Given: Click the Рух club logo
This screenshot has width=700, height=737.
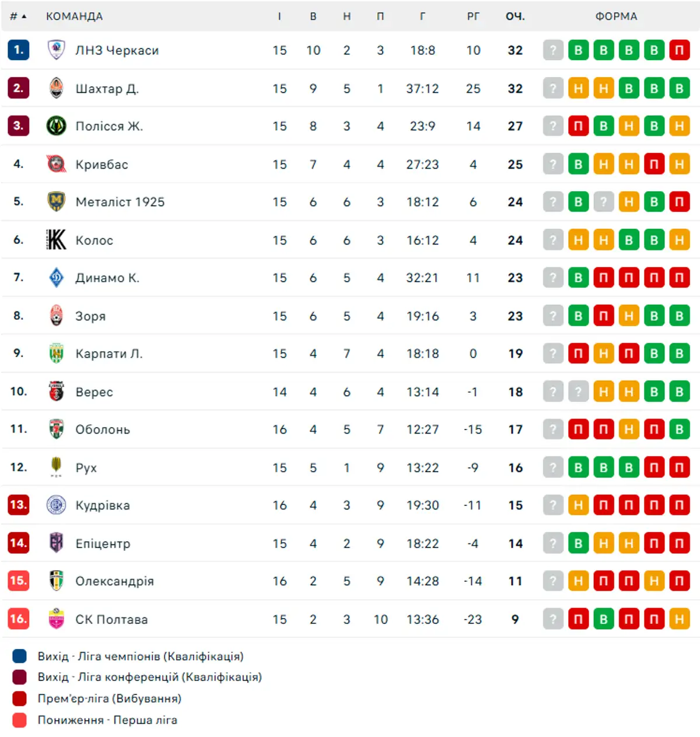Looking at the screenshot, I should 56,467.
